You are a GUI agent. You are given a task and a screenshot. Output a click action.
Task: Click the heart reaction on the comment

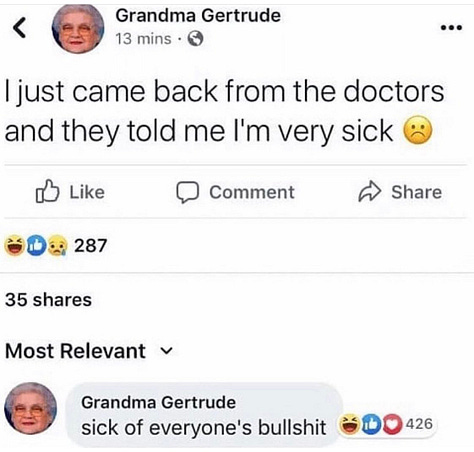point(392,424)
